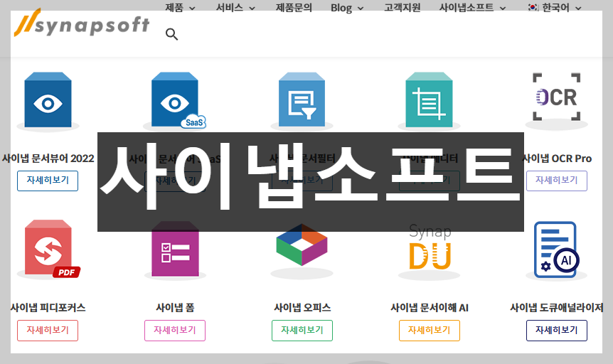Click the red PDF converter icon

52,249
